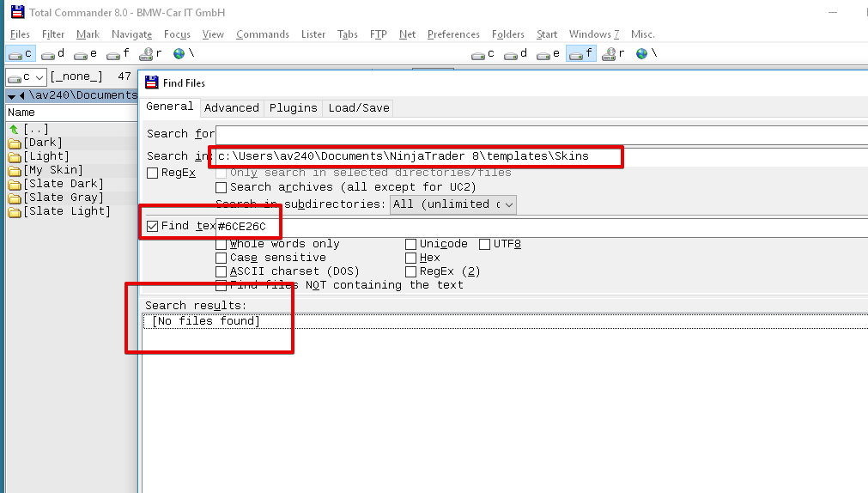Enable Case sensitive option
Screen dimensions: 868x493
(221, 259)
